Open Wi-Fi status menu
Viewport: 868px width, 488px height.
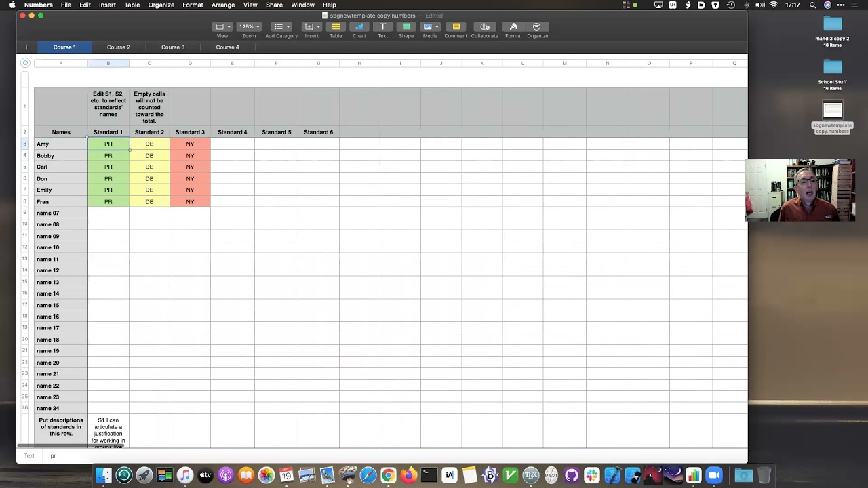(x=774, y=5)
